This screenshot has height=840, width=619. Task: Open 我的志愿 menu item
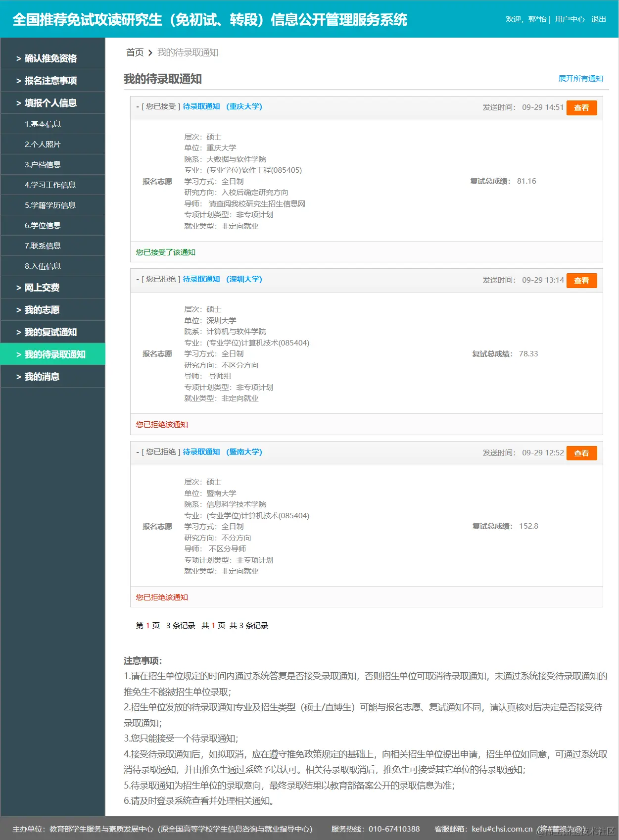coord(52,310)
